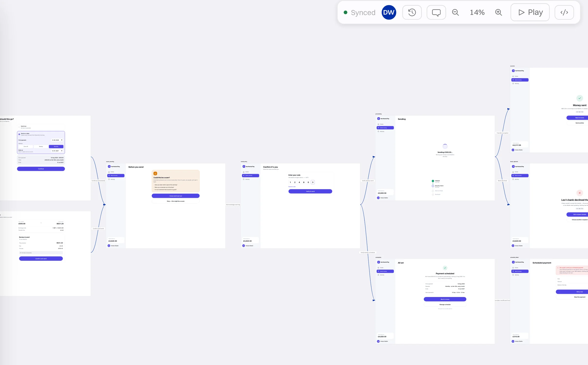Click calendar icon in the Ends on date field
This screenshot has width=588, height=365.
pos(62,151)
